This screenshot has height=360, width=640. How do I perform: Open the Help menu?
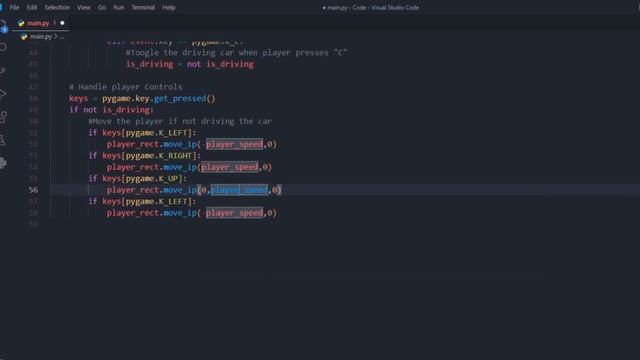coord(169,7)
